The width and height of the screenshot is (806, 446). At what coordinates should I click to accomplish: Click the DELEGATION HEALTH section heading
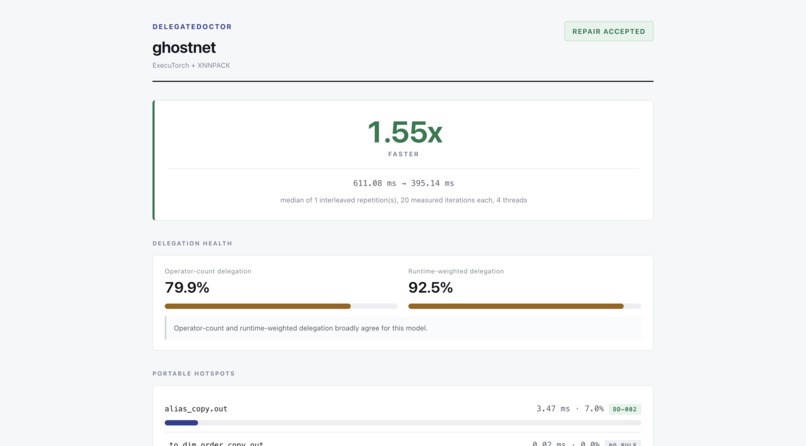pyautogui.click(x=192, y=244)
